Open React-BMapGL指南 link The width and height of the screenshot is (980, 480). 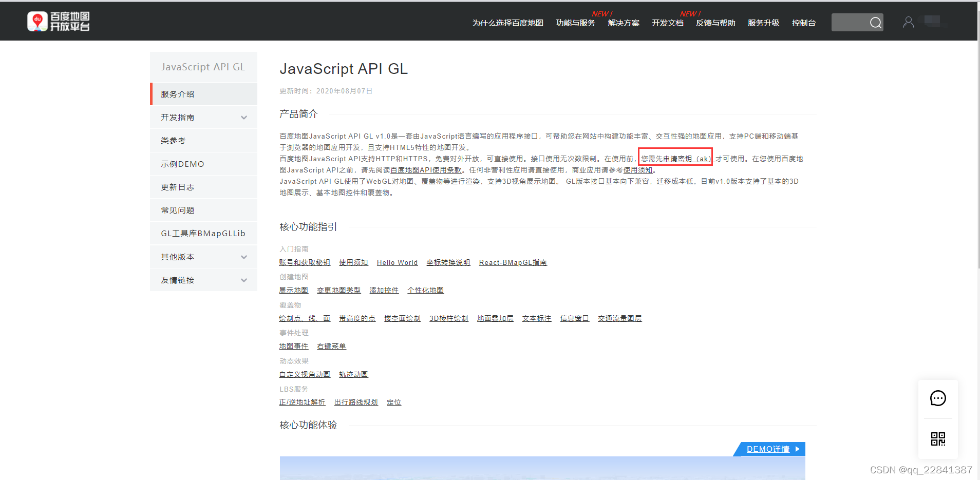click(513, 262)
